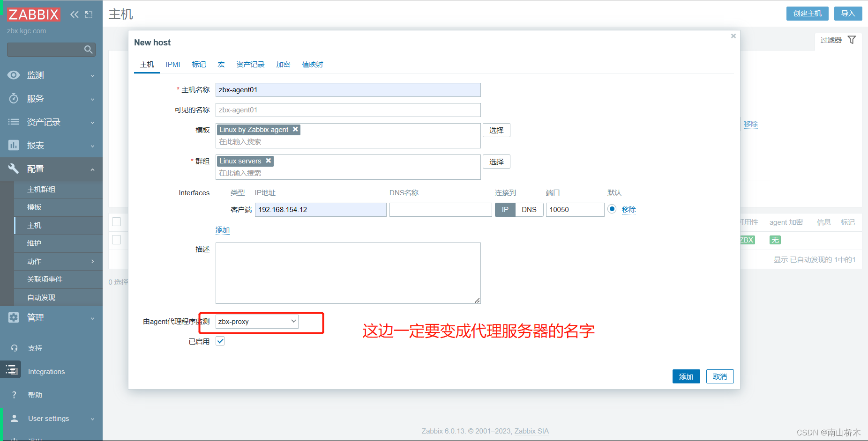Collapse 配置 menu chevron
The image size is (868, 441).
tap(92, 169)
